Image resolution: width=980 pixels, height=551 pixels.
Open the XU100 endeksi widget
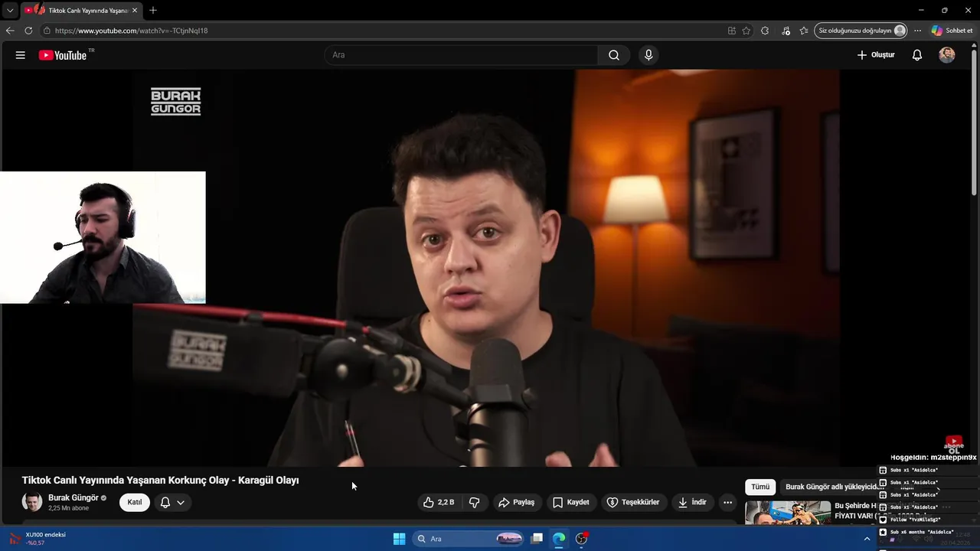[x=37, y=539]
